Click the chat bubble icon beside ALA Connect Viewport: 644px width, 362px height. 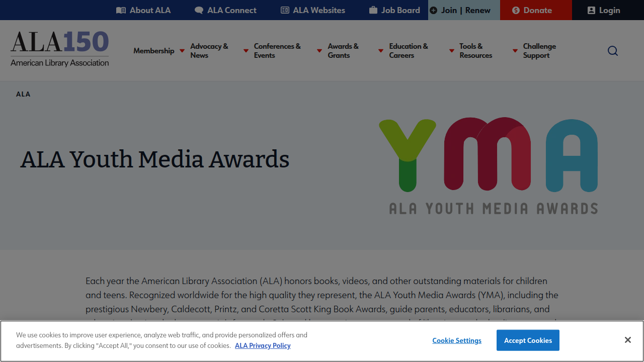pyautogui.click(x=199, y=10)
